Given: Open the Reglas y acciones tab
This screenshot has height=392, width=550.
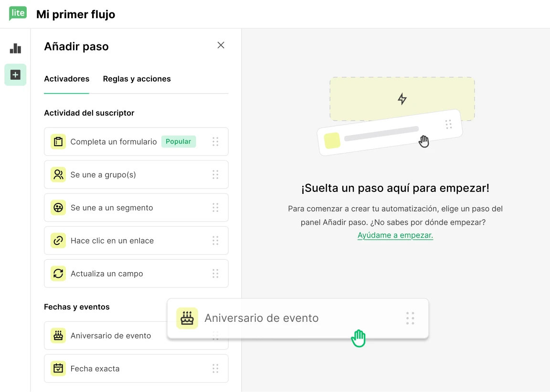Looking at the screenshot, I should click(x=137, y=79).
